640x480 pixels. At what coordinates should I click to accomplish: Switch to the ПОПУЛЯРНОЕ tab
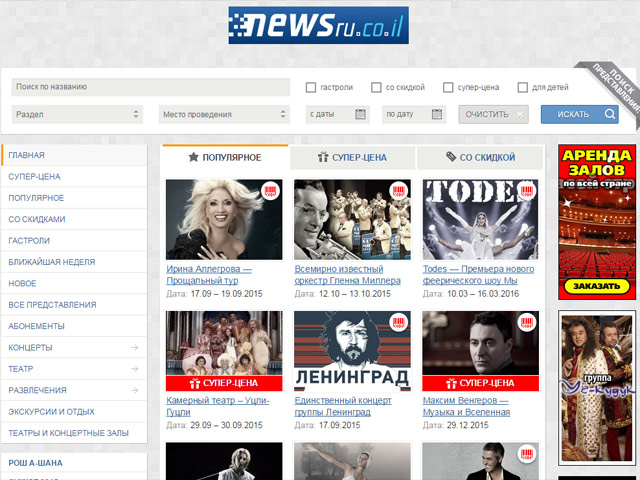225,157
